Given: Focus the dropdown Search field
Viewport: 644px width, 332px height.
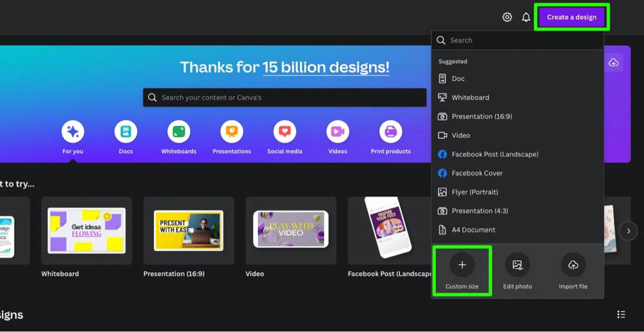Looking at the screenshot, I should pos(518,41).
